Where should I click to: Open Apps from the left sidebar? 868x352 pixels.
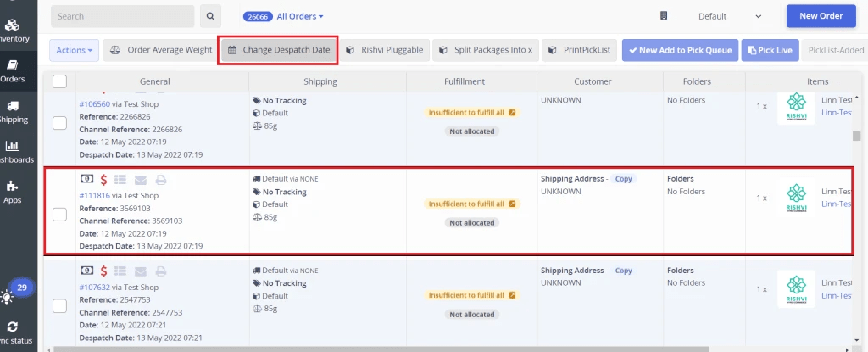(x=14, y=193)
